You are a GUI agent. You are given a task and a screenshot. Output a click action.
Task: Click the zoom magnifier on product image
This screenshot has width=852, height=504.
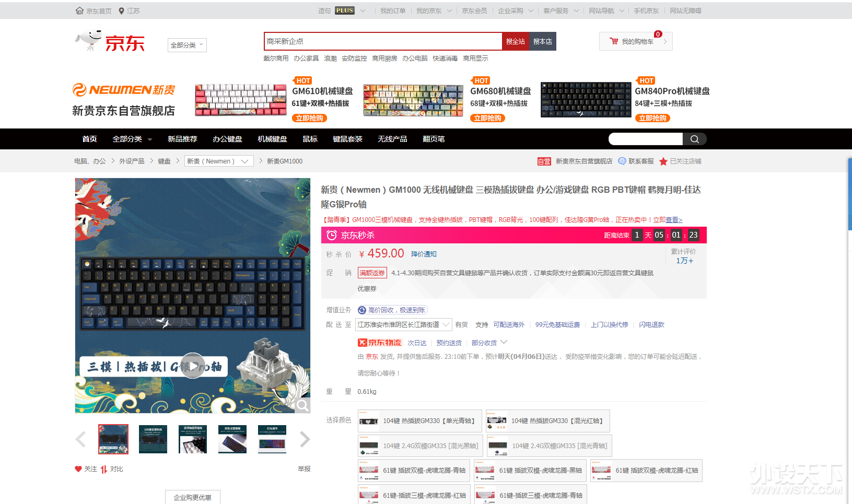point(302,405)
